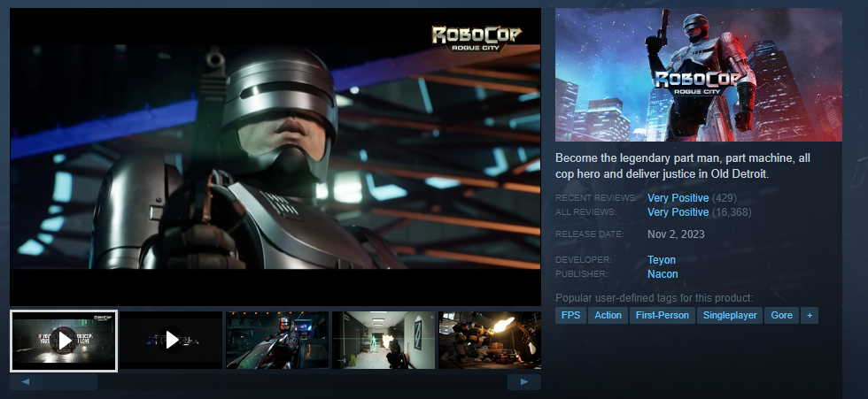
Task: Click the RoboCop Rogue City header image
Action: (699, 74)
